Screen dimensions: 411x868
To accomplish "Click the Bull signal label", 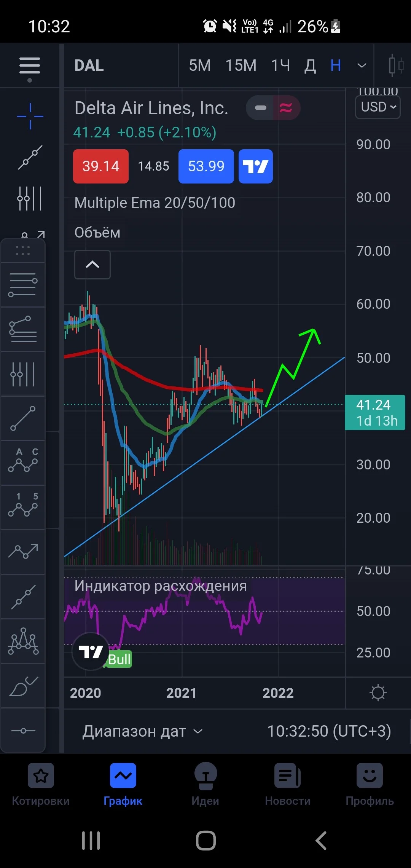I will pyautogui.click(x=119, y=659).
